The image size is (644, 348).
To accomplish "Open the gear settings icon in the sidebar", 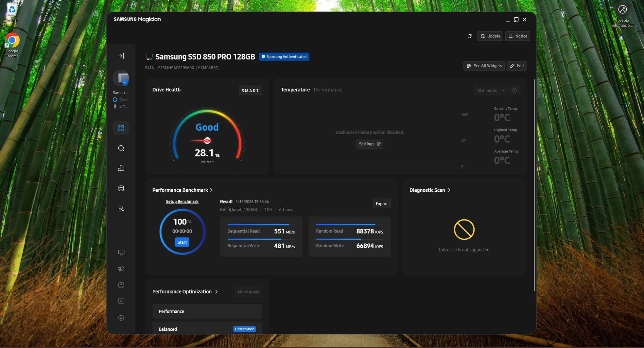I will pos(121,318).
